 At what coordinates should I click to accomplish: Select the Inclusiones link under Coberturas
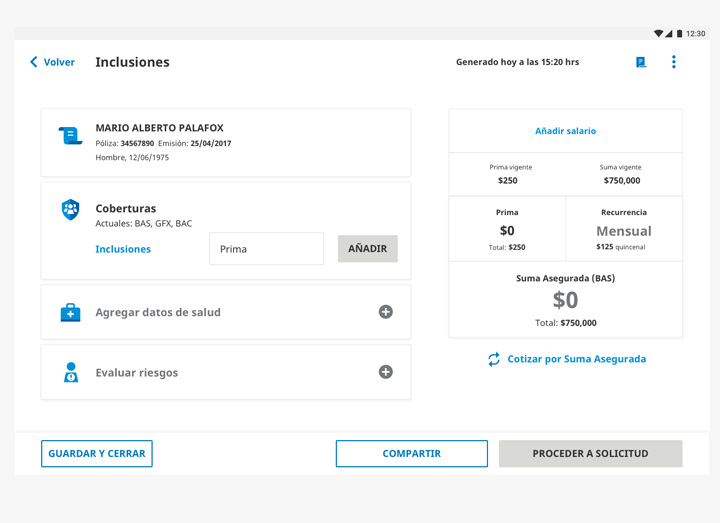(x=123, y=249)
